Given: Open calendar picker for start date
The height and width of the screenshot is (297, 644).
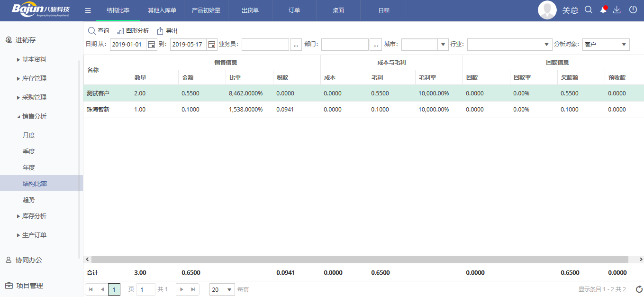Looking at the screenshot, I should [x=152, y=45].
